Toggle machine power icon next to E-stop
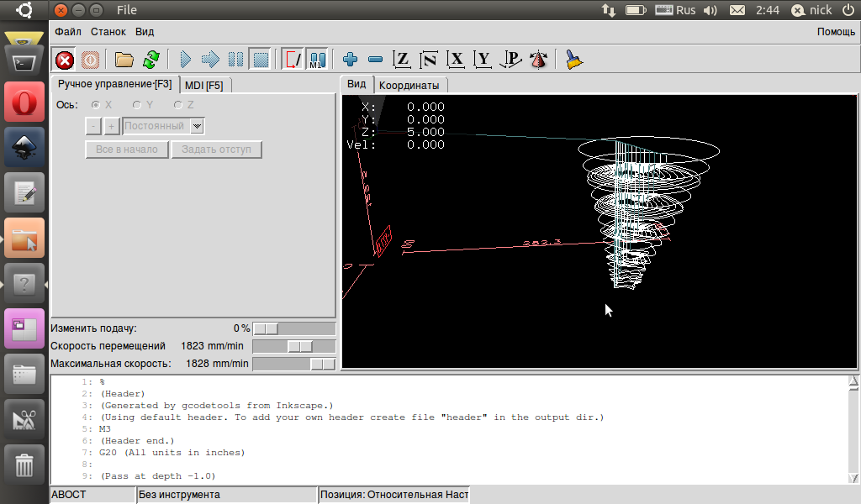 (x=90, y=60)
